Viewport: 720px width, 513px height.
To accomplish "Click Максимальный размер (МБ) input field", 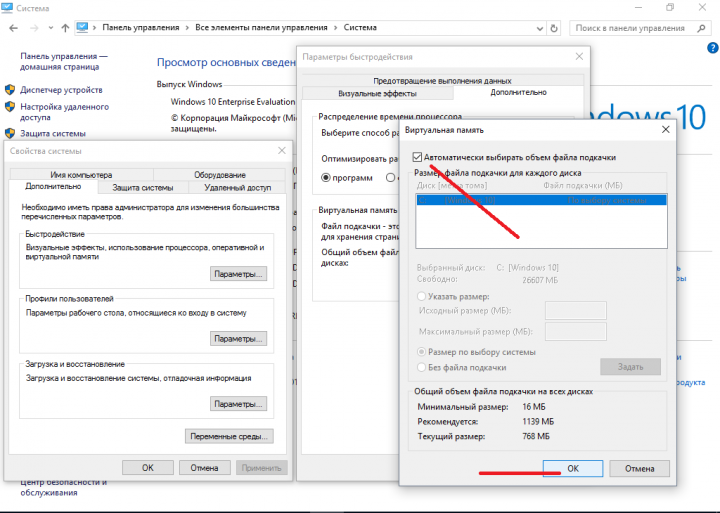I will 575,331.
